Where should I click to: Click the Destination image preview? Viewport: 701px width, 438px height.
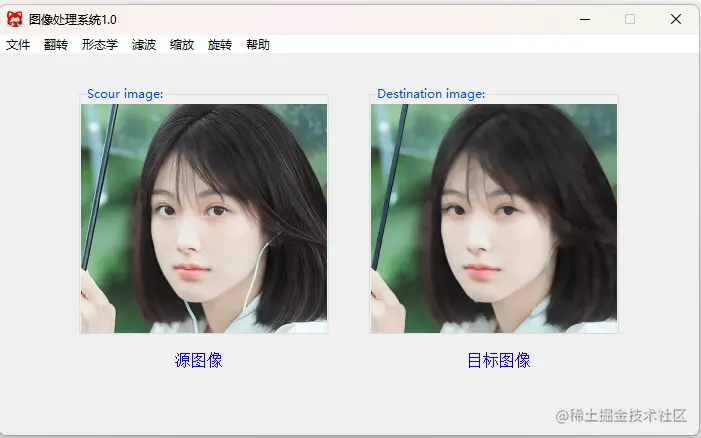pyautogui.click(x=494, y=219)
